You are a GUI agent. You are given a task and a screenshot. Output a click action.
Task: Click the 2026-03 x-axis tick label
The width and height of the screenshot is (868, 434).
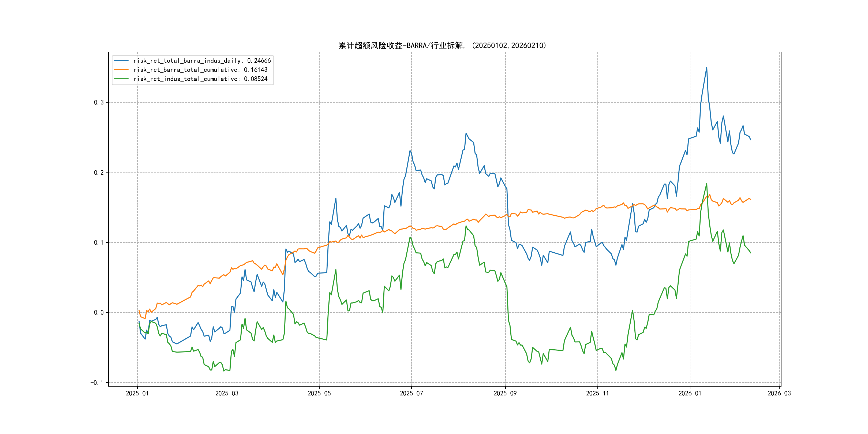pos(779,393)
